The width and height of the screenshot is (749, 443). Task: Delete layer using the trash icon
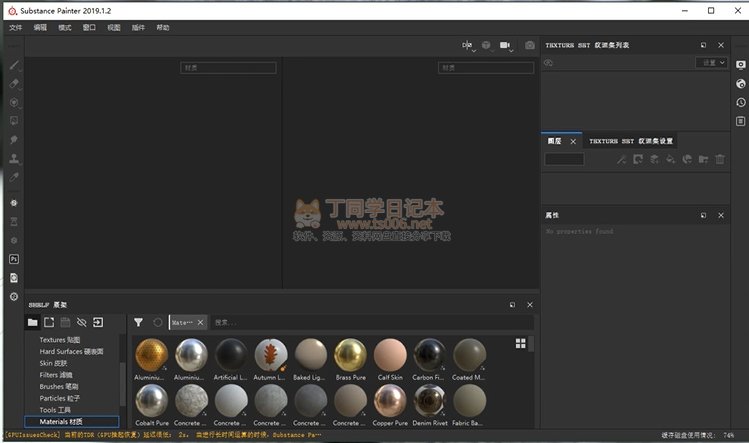coord(719,159)
